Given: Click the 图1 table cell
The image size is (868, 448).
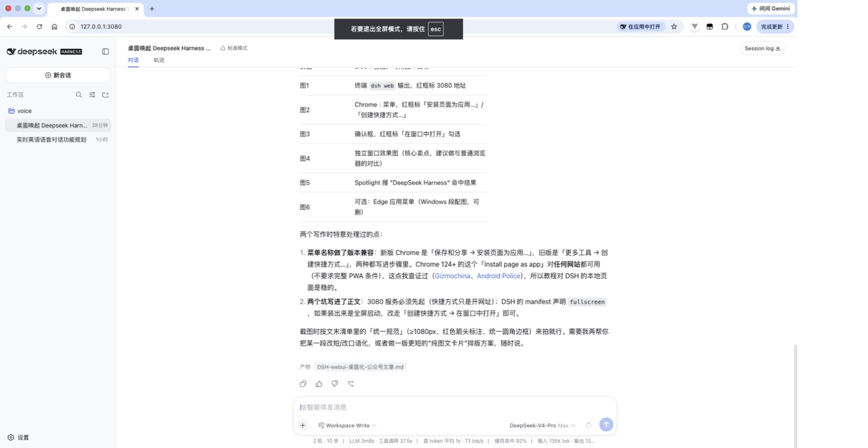Looking at the screenshot, I should pos(305,85).
